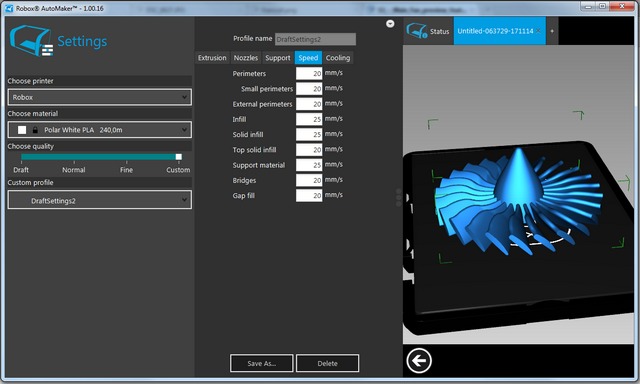
Task: Close the Untitled-063729-171114 tab
Action: click(538, 31)
